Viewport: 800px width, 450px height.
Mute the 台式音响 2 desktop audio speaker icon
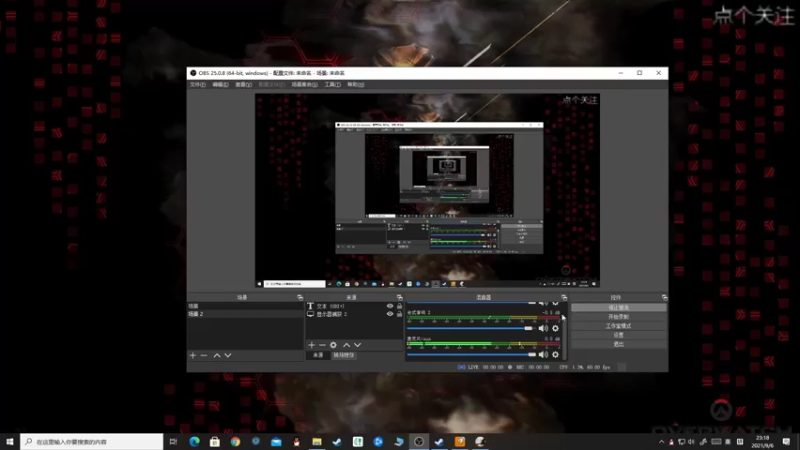pyautogui.click(x=543, y=329)
